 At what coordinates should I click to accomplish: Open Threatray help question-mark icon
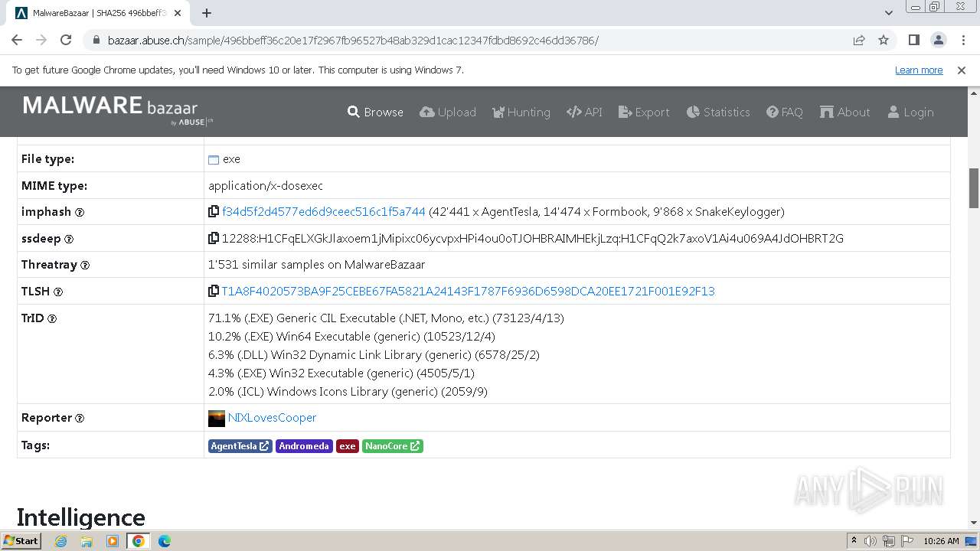[85, 265]
